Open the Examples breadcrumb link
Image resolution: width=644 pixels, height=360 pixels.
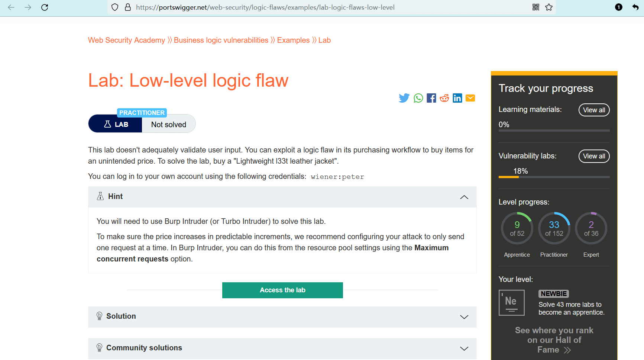293,40
